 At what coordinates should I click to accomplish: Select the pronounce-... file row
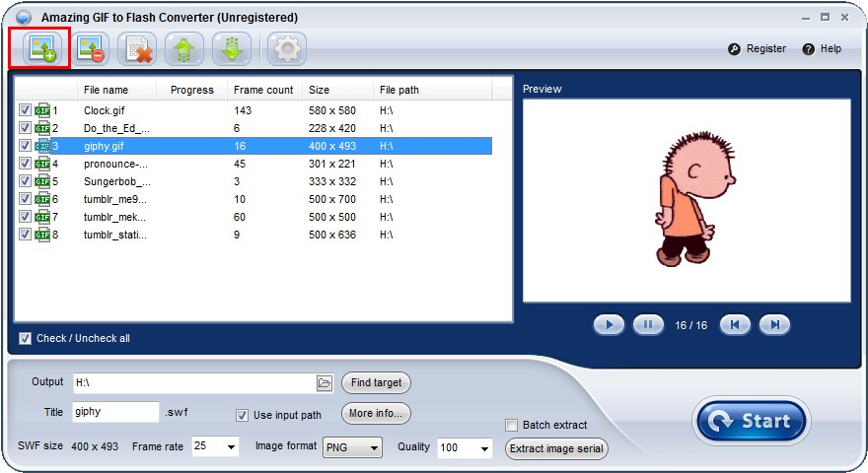(254, 164)
